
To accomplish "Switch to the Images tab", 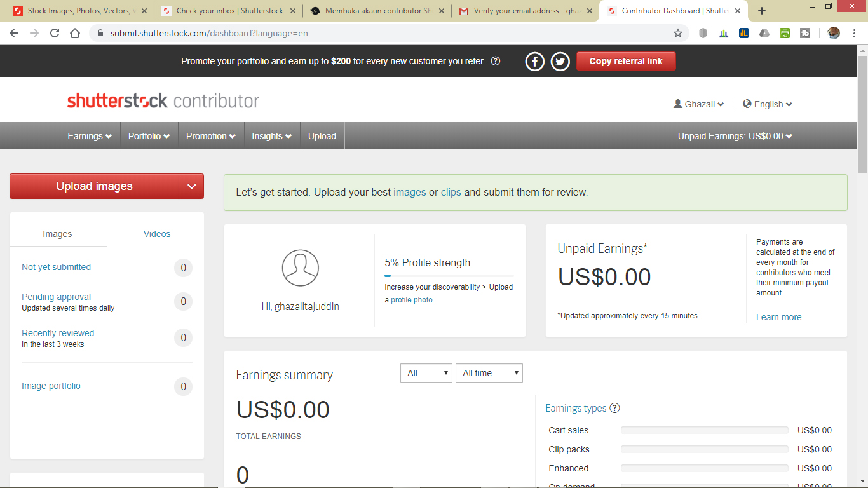I will click(x=57, y=234).
